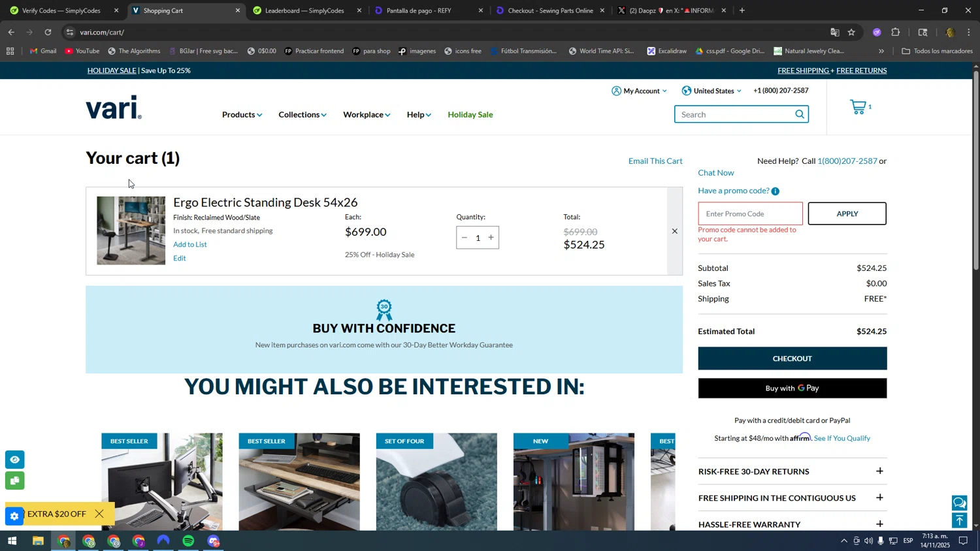Open the shopping cart icon in header
The height and width of the screenshot is (551, 980).
858,107
